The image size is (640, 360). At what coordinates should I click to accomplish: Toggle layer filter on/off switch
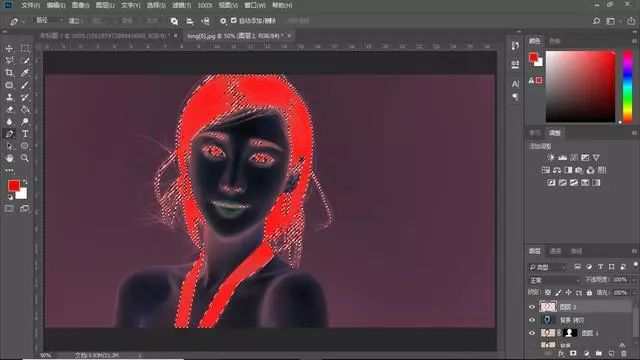636,265
